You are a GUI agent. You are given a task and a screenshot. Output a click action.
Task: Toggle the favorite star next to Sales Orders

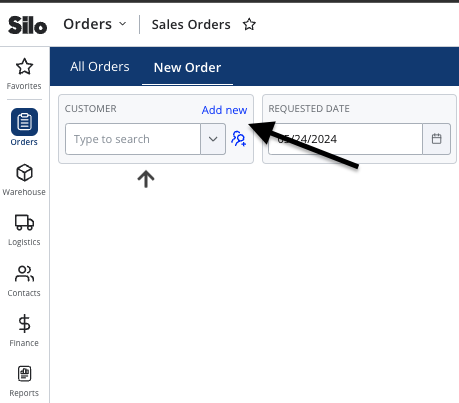point(249,25)
